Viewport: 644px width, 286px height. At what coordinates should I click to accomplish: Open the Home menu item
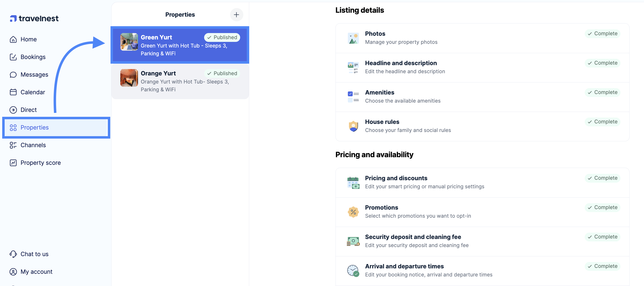[x=28, y=39]
